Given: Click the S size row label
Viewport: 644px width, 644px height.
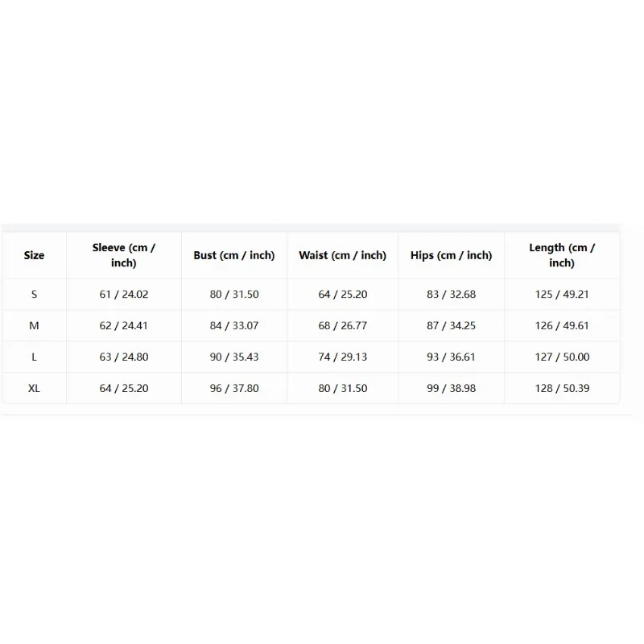Looking at the screenshot, I should (34, 295).
